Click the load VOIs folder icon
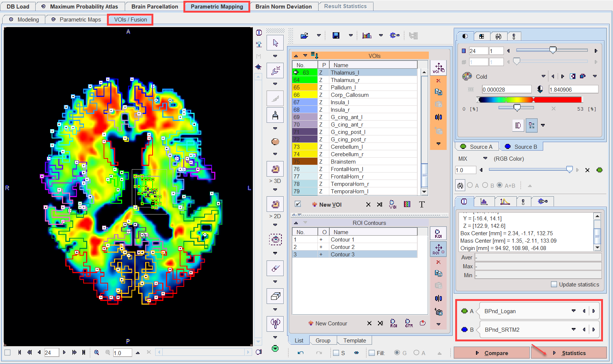613x364 pixels. point(304,36)
